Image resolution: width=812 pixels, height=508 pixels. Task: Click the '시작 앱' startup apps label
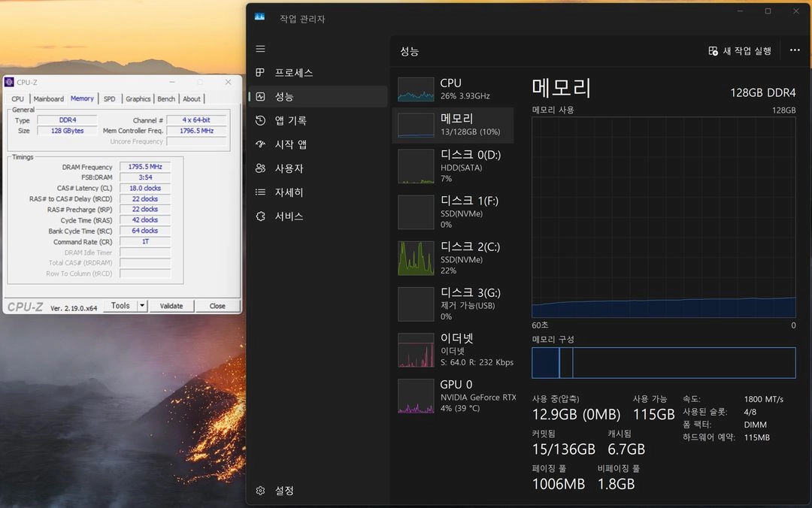point(290,144)
